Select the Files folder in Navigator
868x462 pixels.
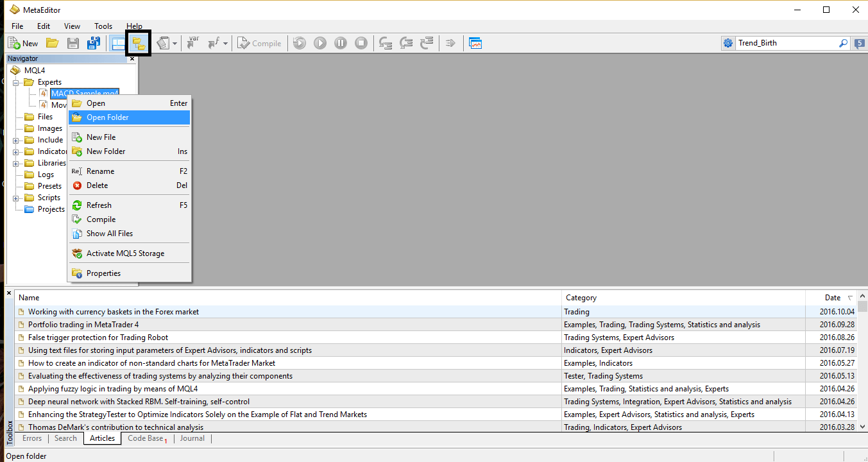pyautogui.click(x=45, y=117)
